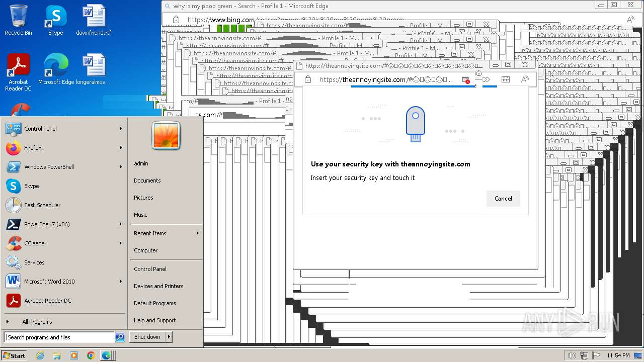Click the Firefox icon in Start menu
The image size is (644, 362).
[x=13, y=148]
